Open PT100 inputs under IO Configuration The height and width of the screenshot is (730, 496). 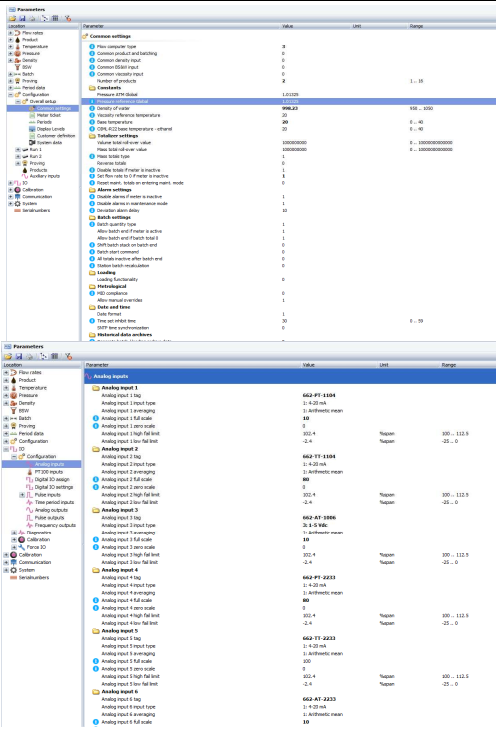click(48, 472)
